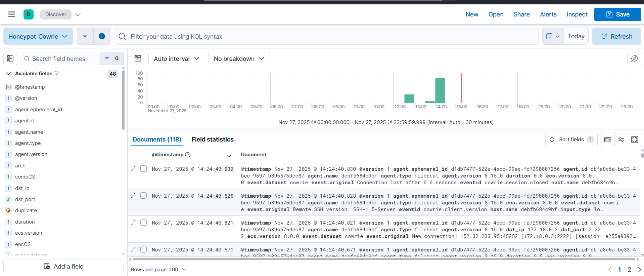Open the hamburger navigation menu
The width and height of the screenshot is (644, 276).
pyautogui.click(x=12, y=14)
